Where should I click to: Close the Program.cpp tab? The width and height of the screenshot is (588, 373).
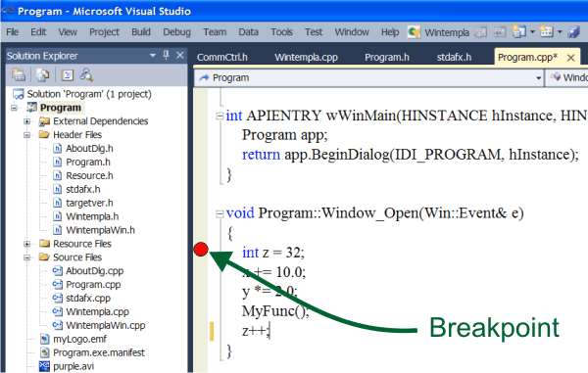[570, 58]
